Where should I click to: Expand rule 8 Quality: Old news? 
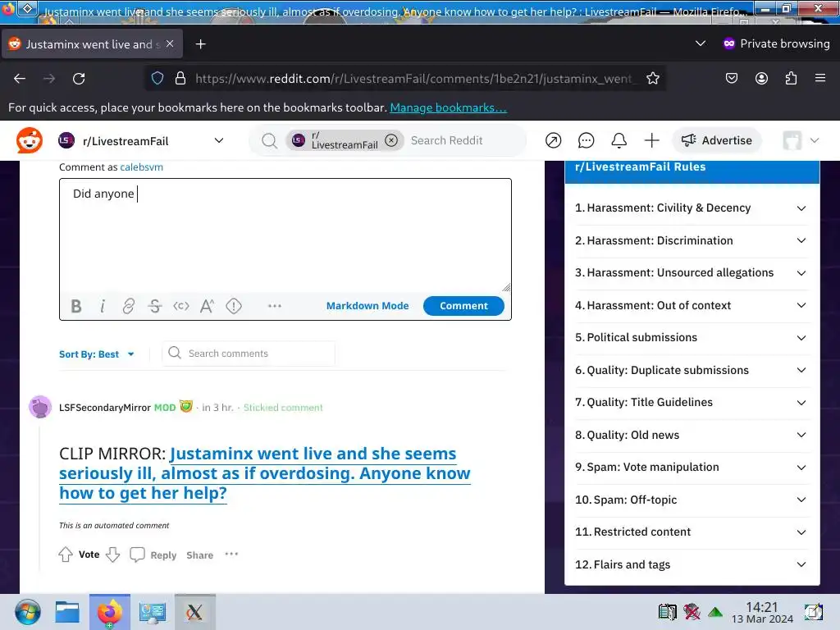tap(692, 435)
